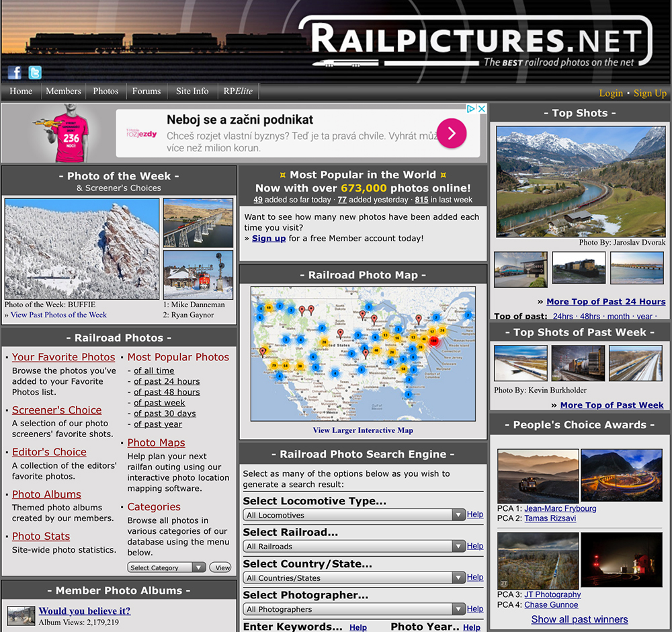Expand the All Railroads dropdown
Screen dimensions: 672x632
pyautogui.click(x=354, y=546)
